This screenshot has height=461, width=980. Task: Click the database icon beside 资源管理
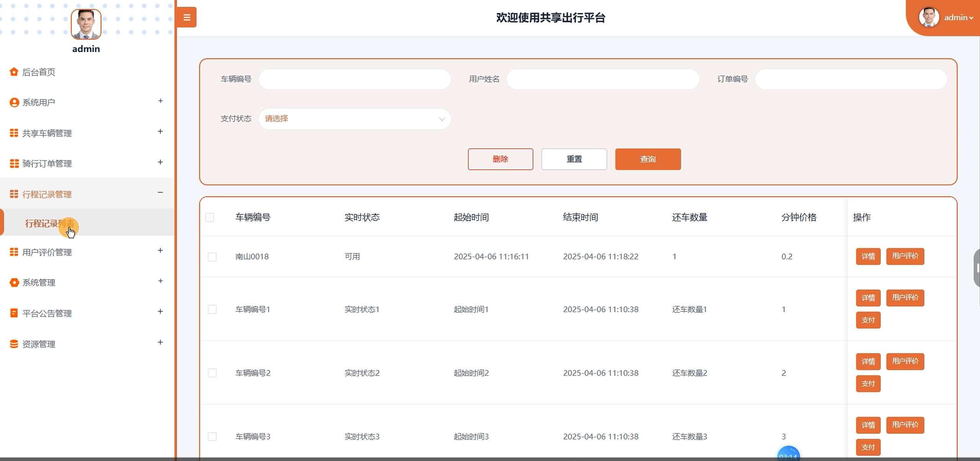(x=14, y=344)
